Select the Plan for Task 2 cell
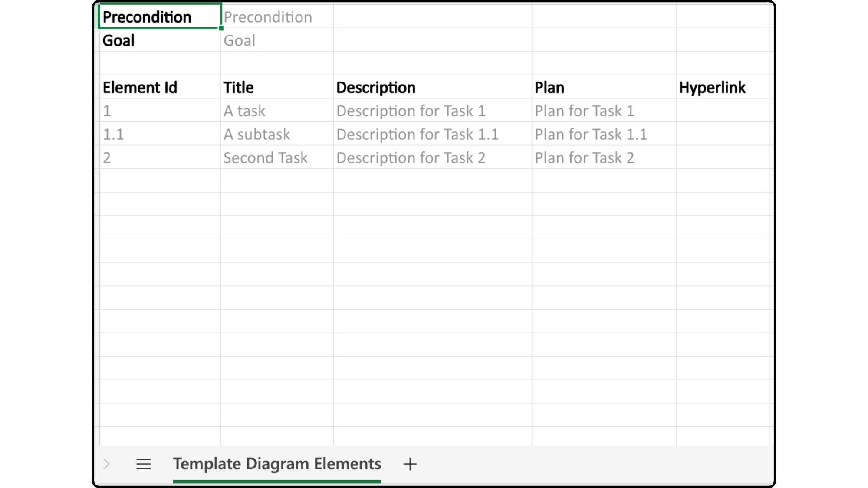 [603, 157]
